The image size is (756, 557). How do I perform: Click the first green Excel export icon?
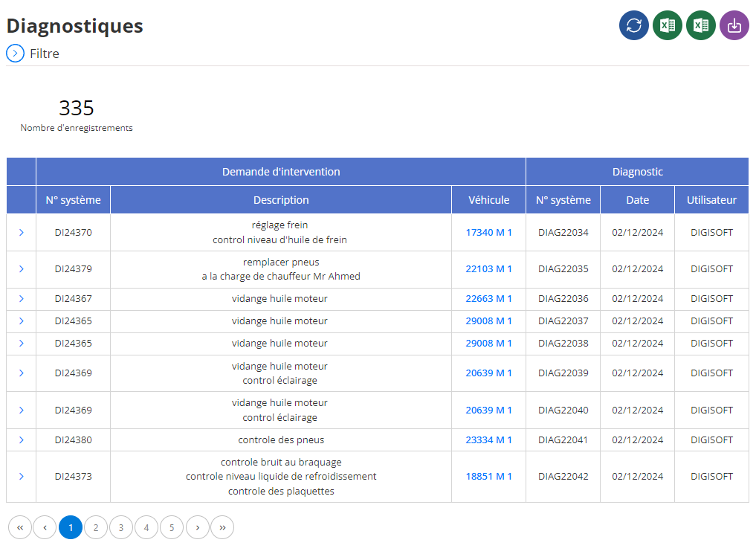(x=668, y=25)
